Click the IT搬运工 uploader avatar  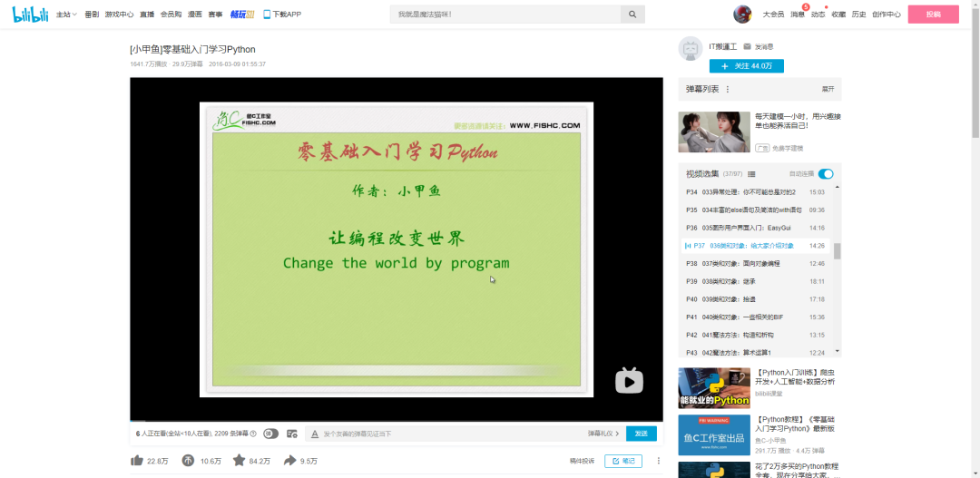[690, 49]
